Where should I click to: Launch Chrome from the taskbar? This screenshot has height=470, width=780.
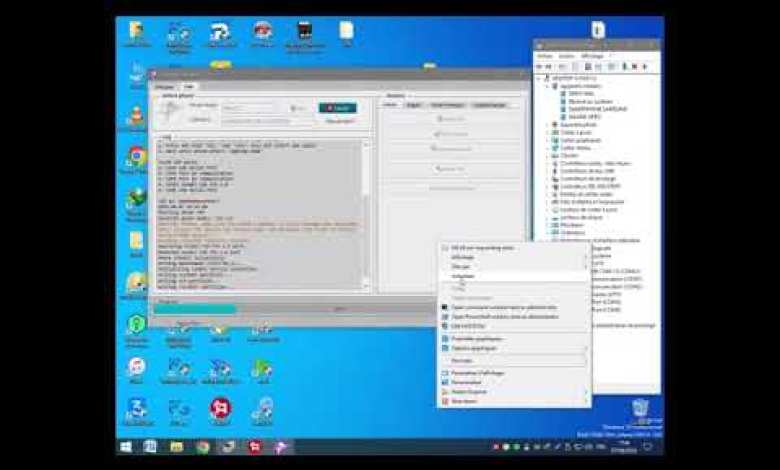(203, 446)
